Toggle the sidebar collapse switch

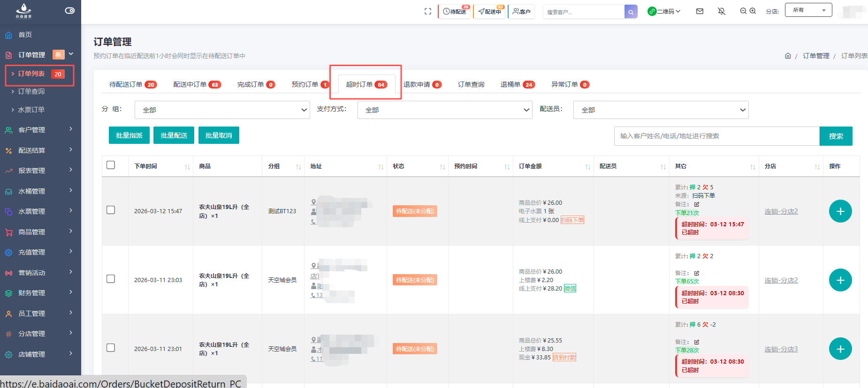[x=69, y=10]
